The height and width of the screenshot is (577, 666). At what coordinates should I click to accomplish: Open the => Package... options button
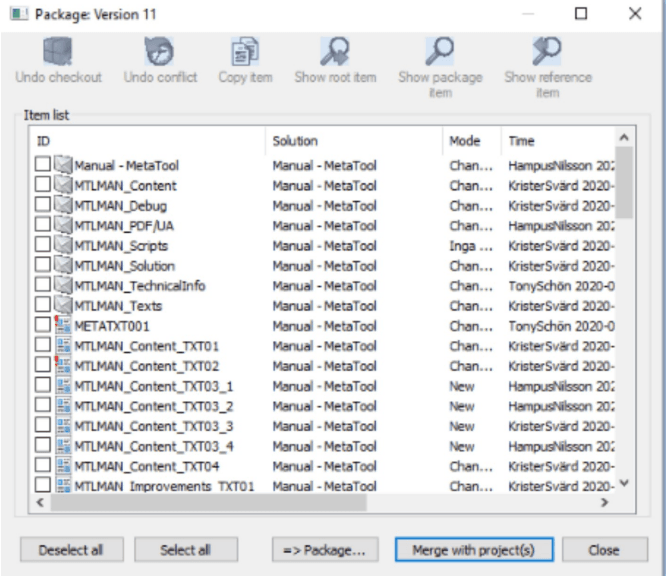[x=323, y=550]
